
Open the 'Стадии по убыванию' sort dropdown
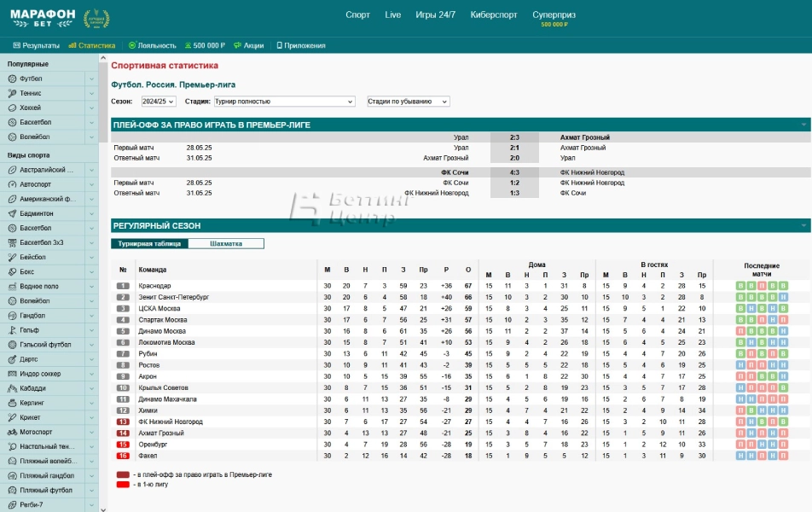tap(408, 102)
